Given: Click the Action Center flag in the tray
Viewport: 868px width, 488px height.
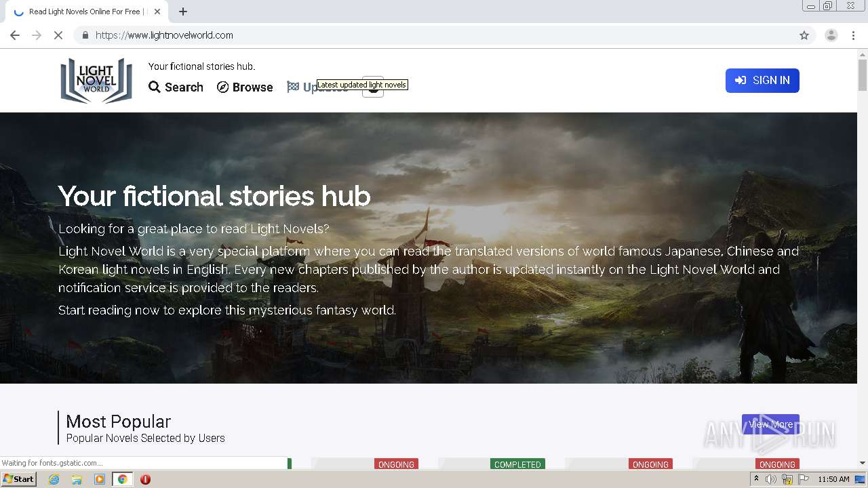Looking at the screenshot, I should (x=804, y=479).
